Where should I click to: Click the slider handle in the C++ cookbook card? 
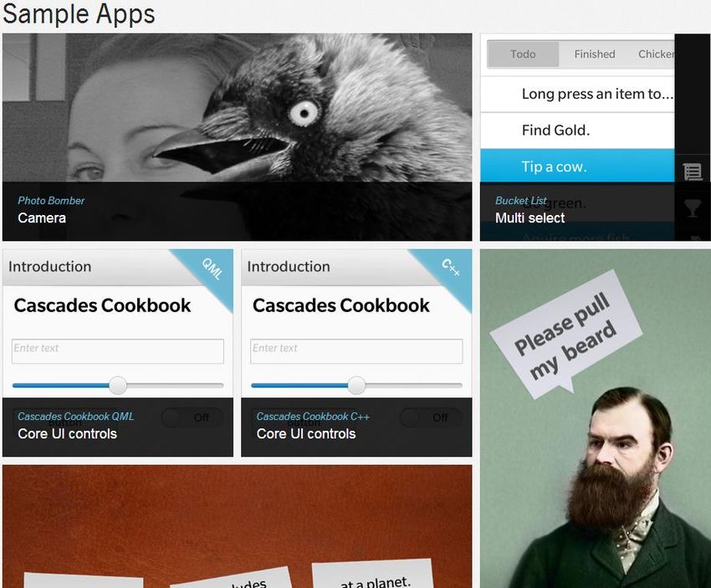click(x=357, y=386)
